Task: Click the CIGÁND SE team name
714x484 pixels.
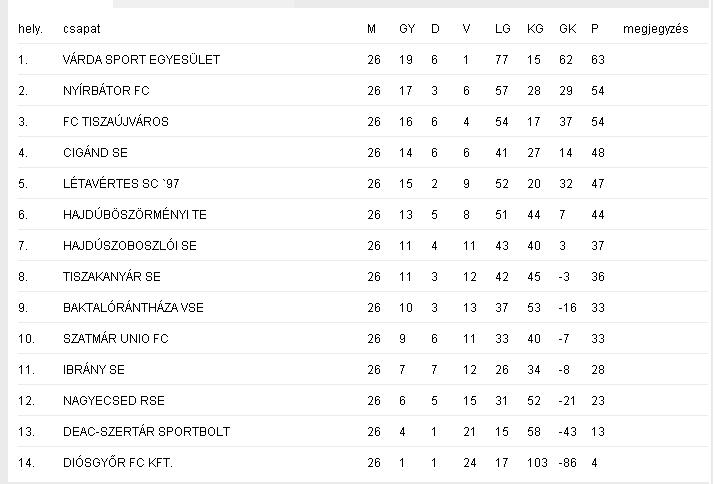Action: coord(95,153)
